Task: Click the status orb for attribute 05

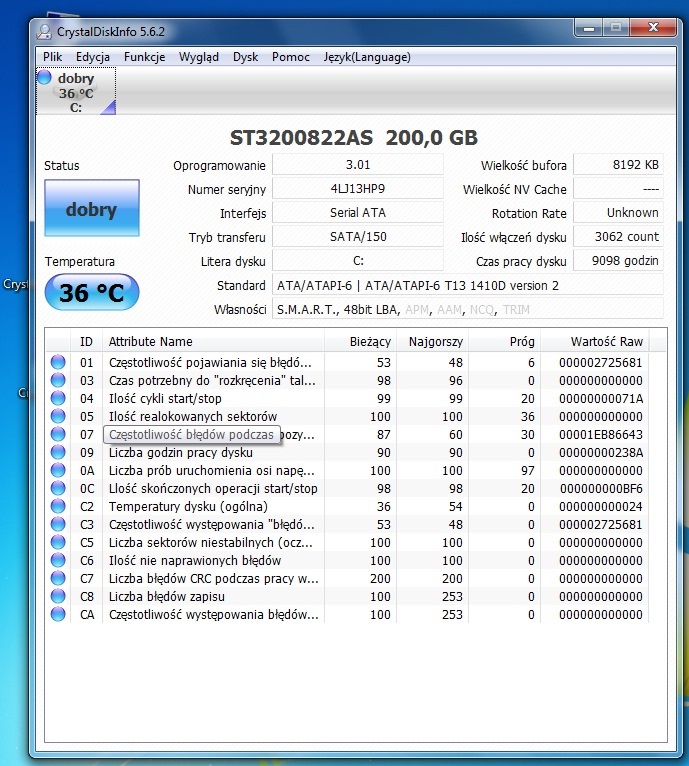Action: pyautogui.click(x=58, y=416)
